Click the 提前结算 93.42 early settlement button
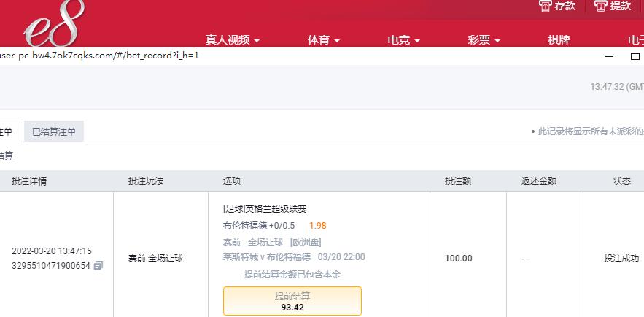The height and width of the screenshot is (317, 644). point(292,301)
